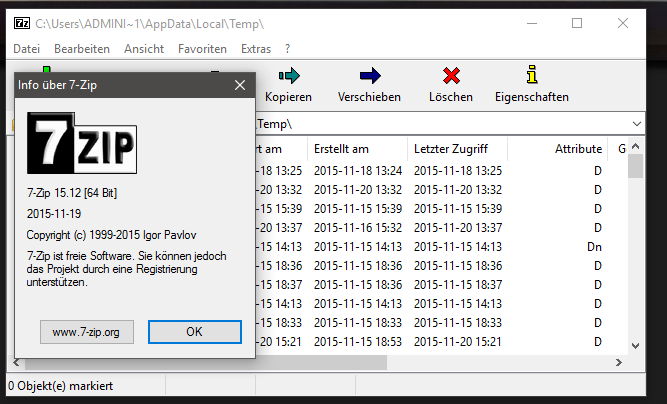The width and height of the screenshot is (667, 404).
Task: Open the Datei menu
Action: pyautogui.click(x=26, y=49)
